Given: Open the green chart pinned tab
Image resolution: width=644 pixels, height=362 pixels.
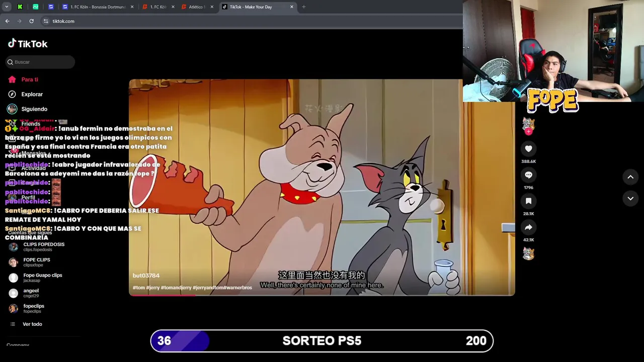Looking at the screenshot, I should pyautogui.click(x=35, y=7).
